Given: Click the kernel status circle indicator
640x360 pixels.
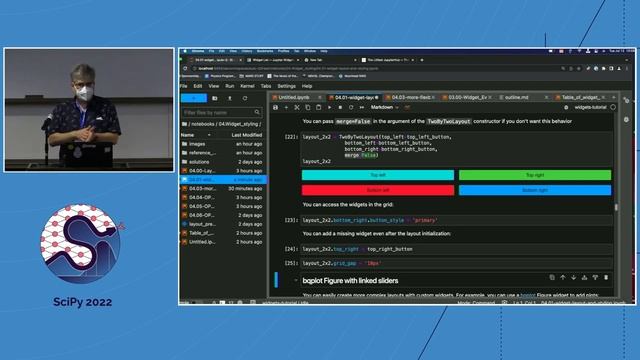Looking at the screenshot, I should tap(613, 107).
